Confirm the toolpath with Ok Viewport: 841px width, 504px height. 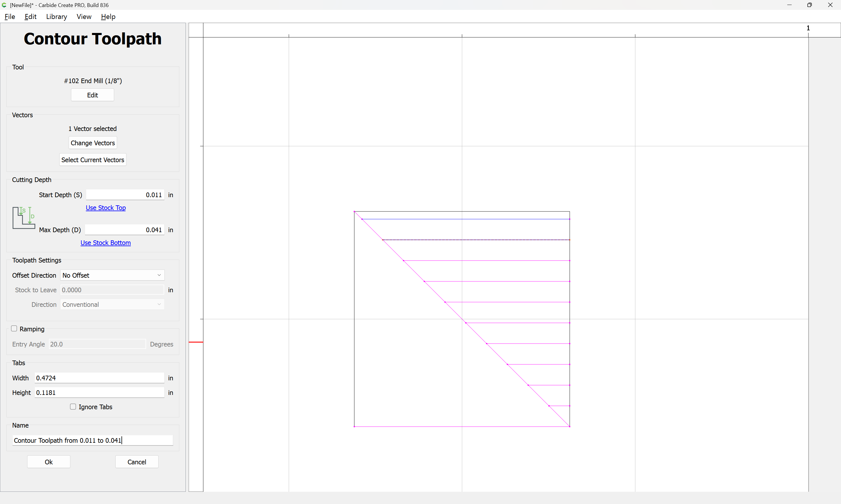coord(48,462)
